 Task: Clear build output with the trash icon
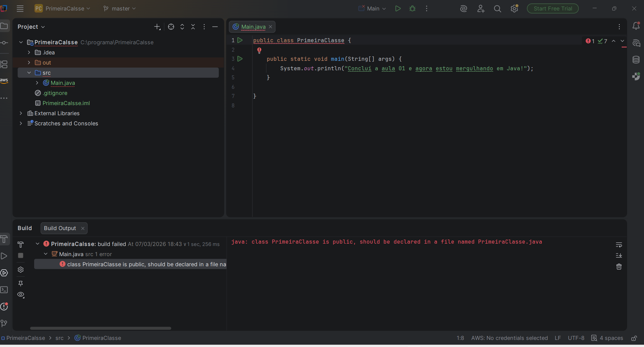coord(619,267)
